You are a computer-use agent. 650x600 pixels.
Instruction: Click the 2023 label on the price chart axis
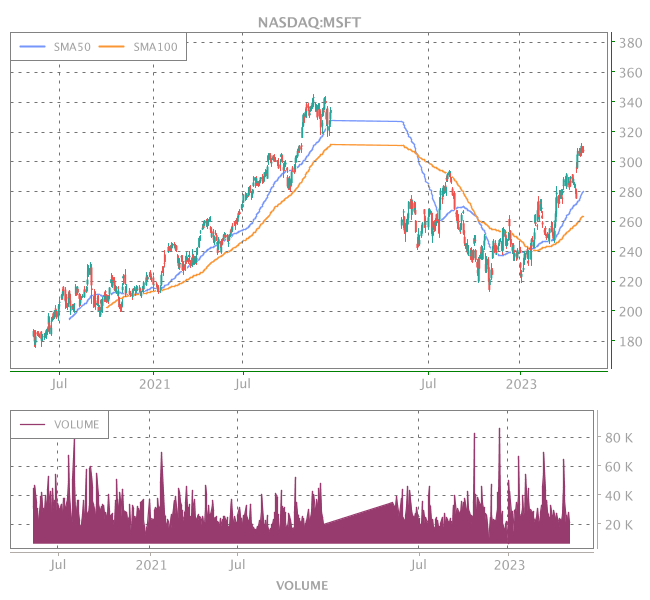pyautogui.click(x=521, y=384)
